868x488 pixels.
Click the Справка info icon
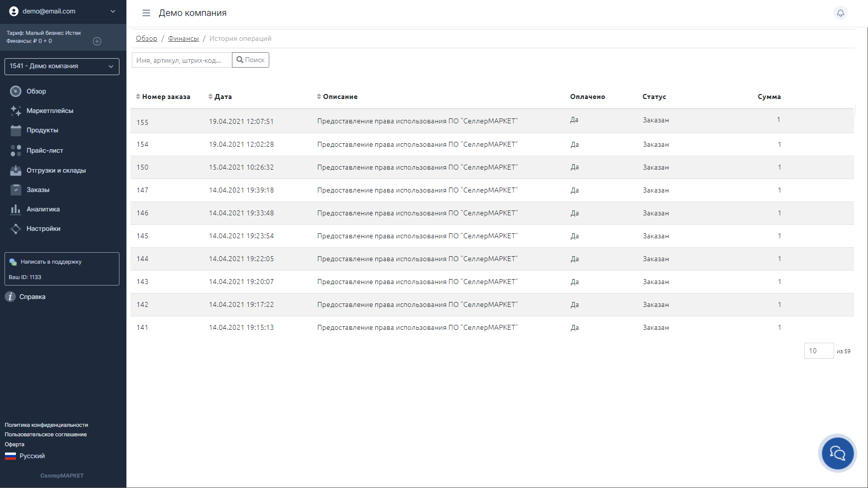click(x=10, y=296)
